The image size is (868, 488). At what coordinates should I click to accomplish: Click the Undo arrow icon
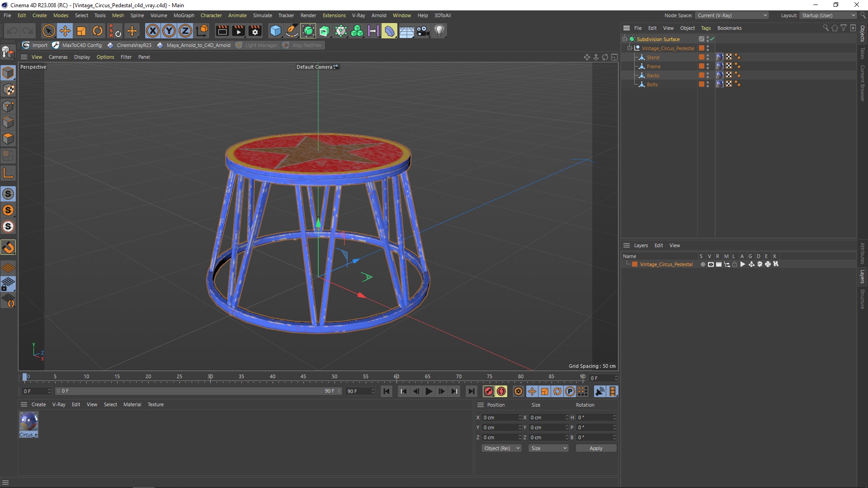(12, 31)
